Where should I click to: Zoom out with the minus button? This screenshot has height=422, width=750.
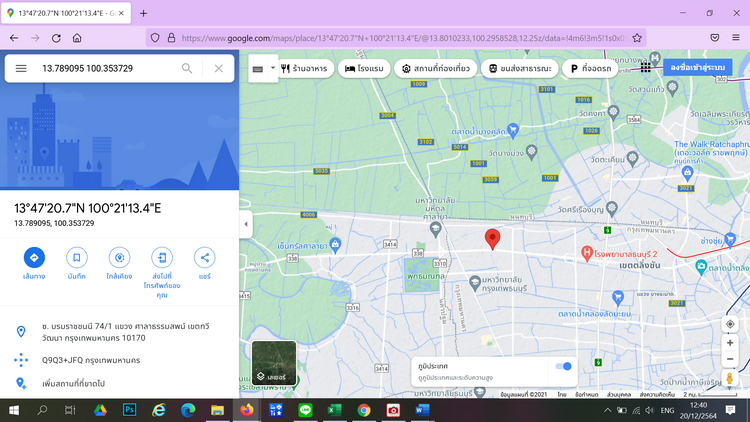(730, 359)
